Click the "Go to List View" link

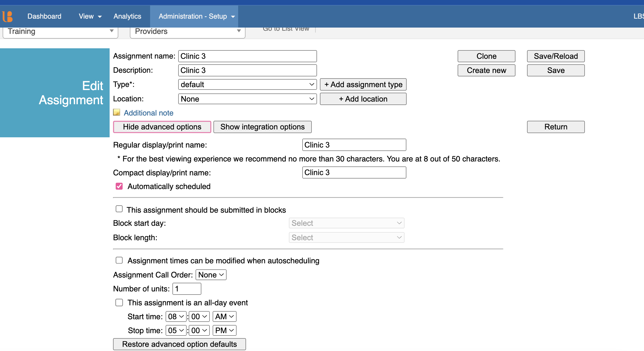[286, 29]
